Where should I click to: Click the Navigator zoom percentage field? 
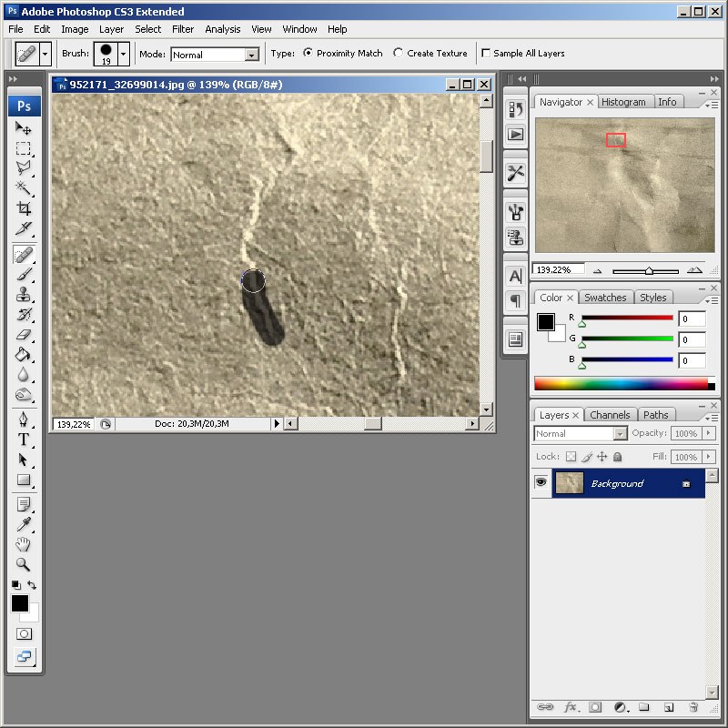(558, 269)
